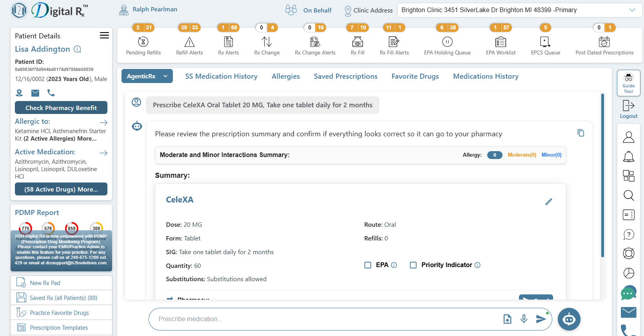This screenshot has height=336, width=644.
Task: Open patient info icon beside Lisa Addington
Action: [x=78, y=49]
